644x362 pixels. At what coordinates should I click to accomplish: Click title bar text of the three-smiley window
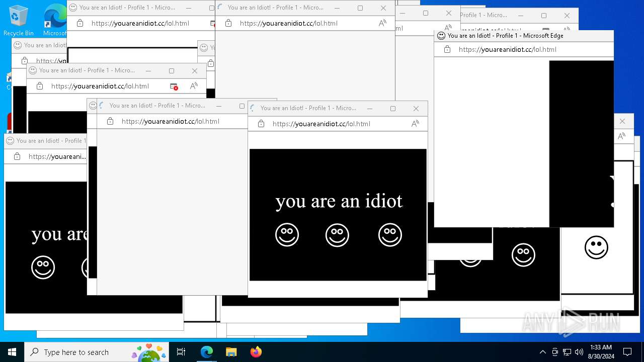[x=308, y=108]
